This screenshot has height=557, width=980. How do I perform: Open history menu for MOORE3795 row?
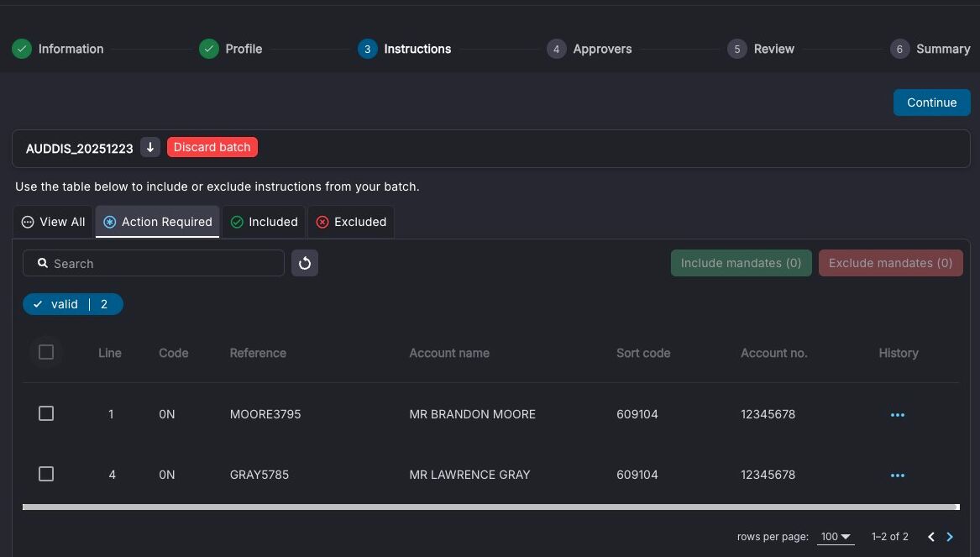pos(898,414)
